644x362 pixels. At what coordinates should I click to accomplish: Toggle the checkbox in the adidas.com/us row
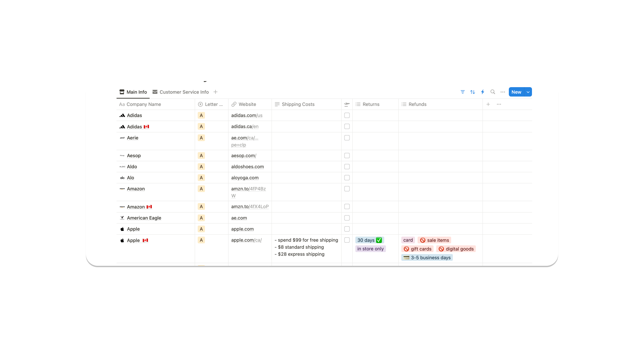tap(347, 115)
